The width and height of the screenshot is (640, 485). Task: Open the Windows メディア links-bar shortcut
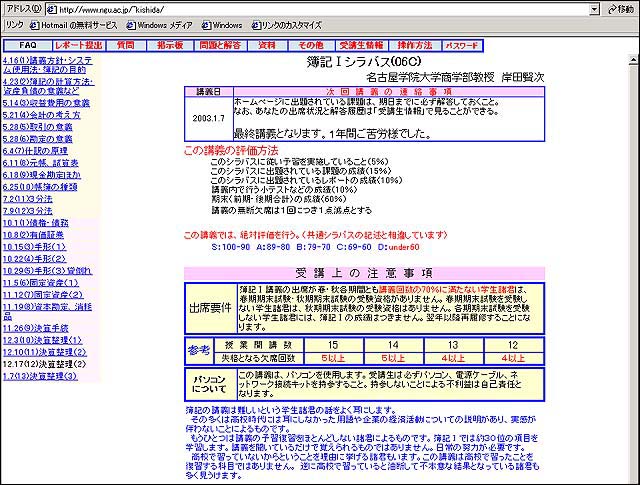(x=159, y=25)
